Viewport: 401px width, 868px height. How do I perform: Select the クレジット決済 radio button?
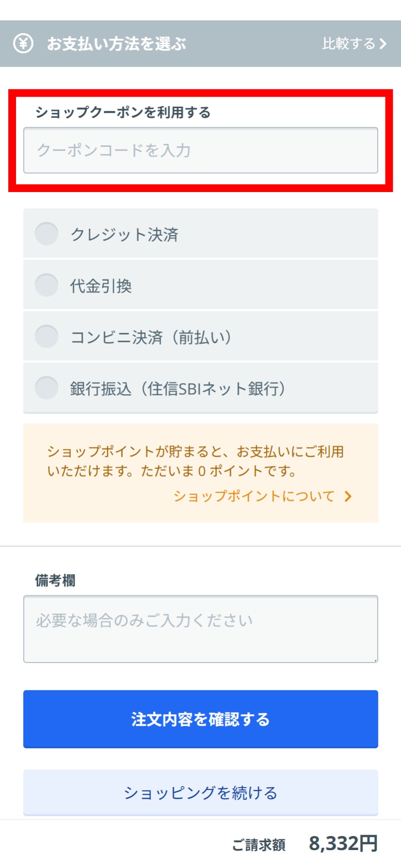(47, 234)
